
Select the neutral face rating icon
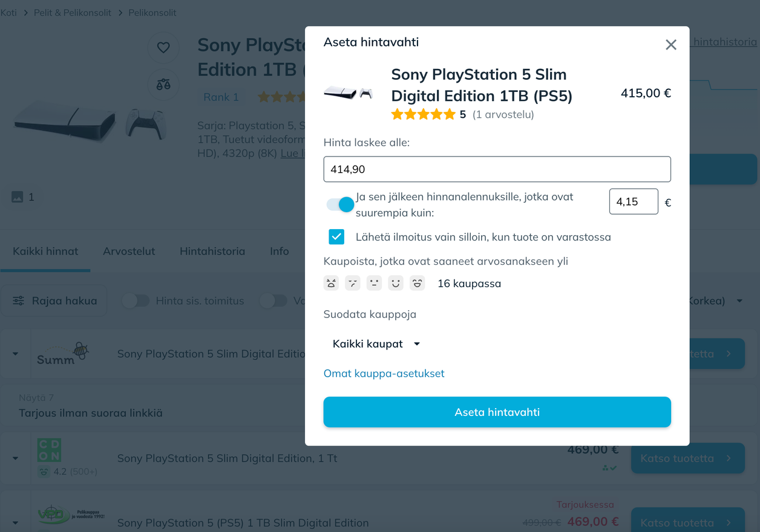(374, 283)
